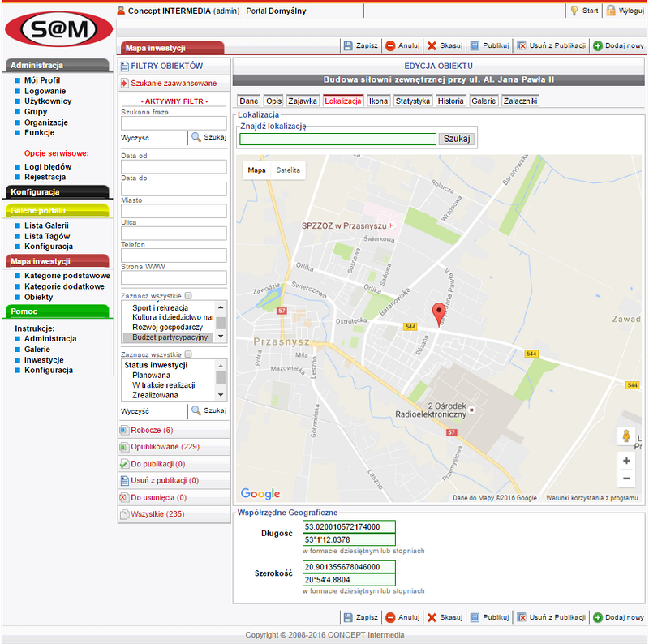Open Logi błędów link
This screenshot has height=644, width=649.
click(x=48, y=167)
